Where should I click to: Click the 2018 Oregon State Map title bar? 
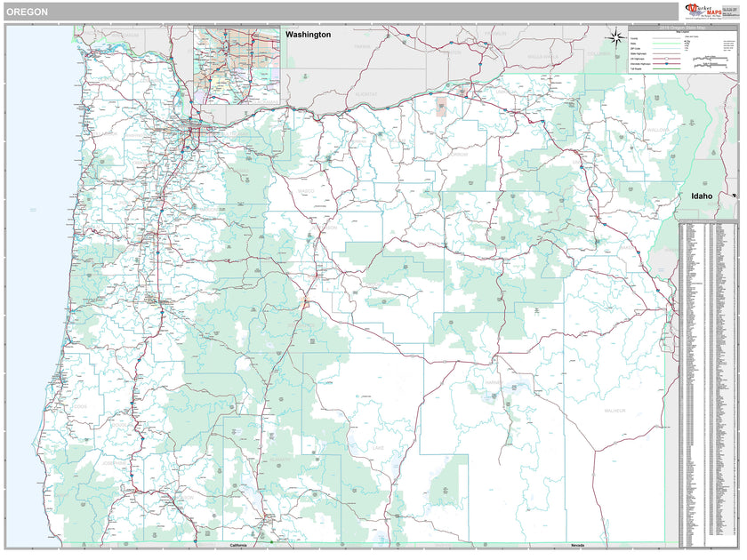(682, 29)
